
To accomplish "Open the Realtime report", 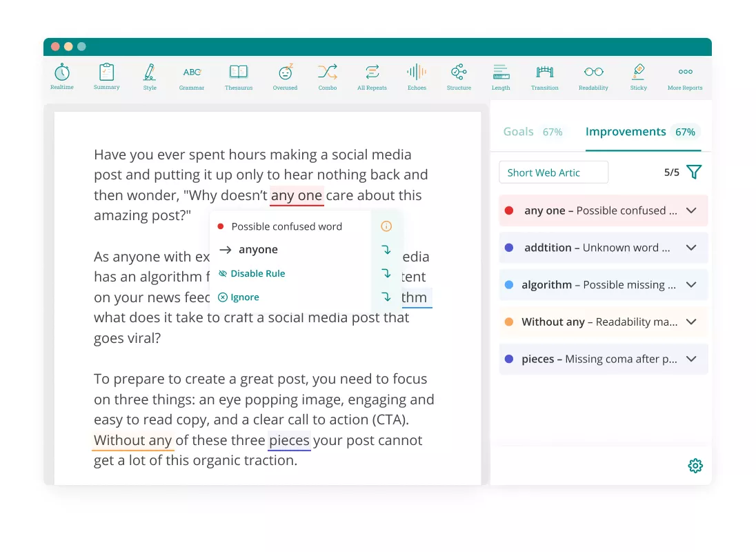I will point(62,77).
